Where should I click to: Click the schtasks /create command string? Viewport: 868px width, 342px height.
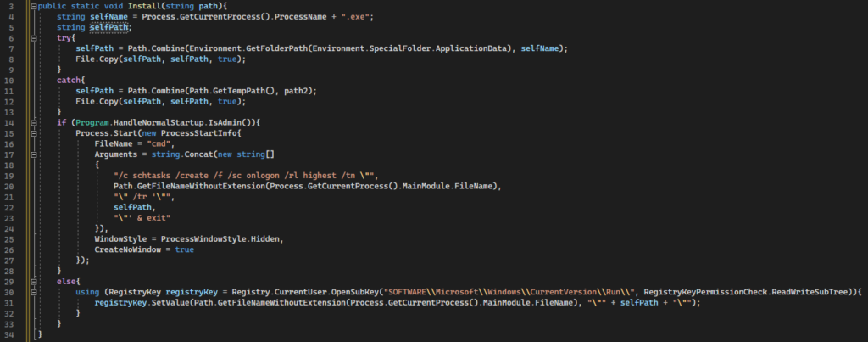[246, 175]
